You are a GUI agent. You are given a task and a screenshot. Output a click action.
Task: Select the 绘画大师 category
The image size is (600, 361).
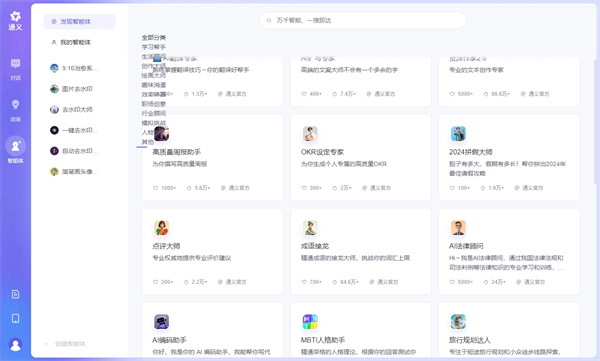pos(154,75)
